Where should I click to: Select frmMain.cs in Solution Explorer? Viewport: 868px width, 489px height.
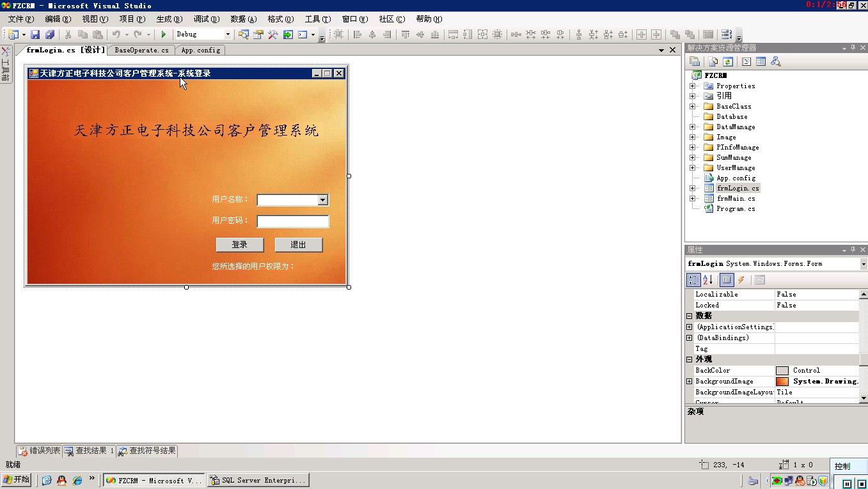[x=736, y=198]
